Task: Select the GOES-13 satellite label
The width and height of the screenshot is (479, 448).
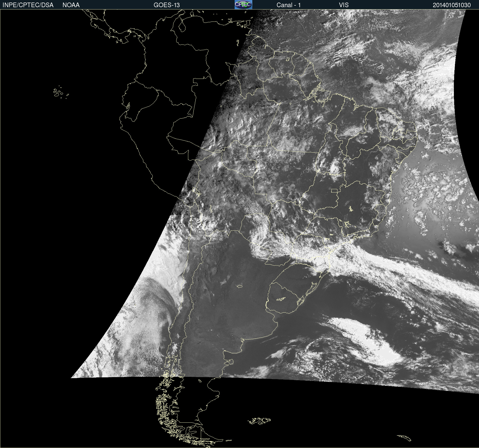Action: (x=166, y=5)
